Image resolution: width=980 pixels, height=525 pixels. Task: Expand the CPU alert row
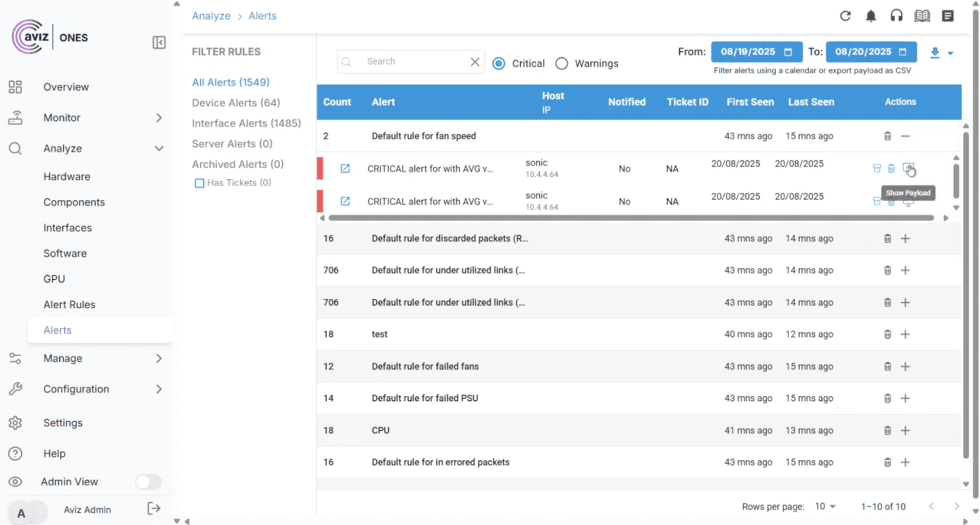coord(905,430)
